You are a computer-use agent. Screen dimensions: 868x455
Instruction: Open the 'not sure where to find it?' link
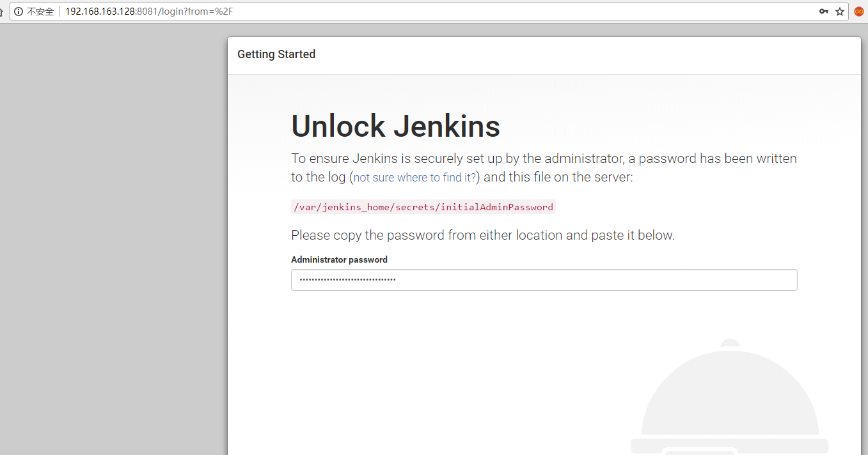[x=414, y=178]
